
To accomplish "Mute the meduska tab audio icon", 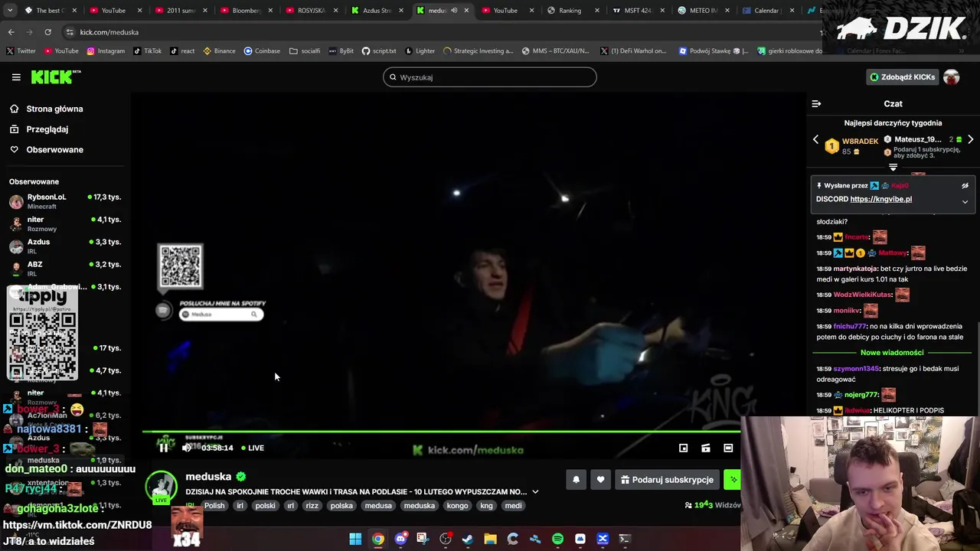I will (x=453, y=11).
